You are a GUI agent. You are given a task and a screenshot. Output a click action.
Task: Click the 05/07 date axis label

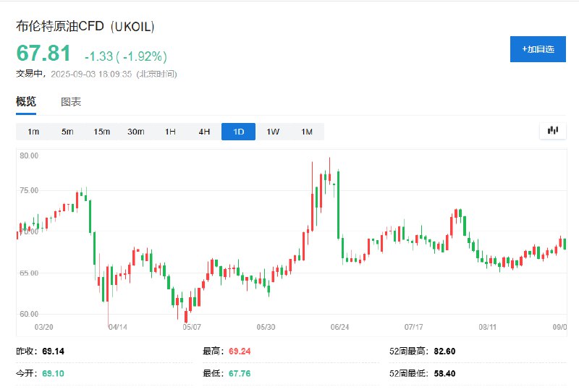(x=192, y=327)
